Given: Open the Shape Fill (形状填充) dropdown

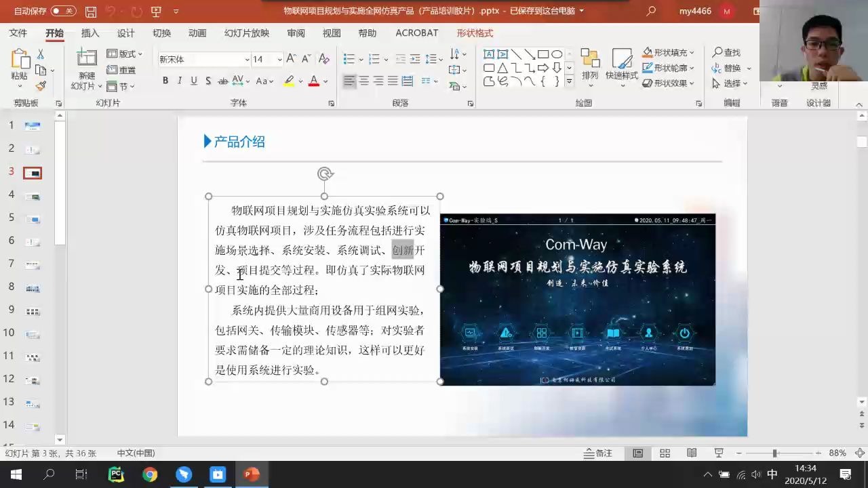Looking at the screenshot, I should pyautogui.click(x=668, y=52).
